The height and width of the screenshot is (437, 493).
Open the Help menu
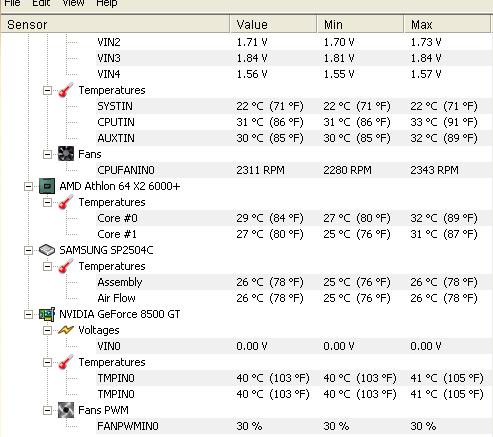tap(107, 3)
